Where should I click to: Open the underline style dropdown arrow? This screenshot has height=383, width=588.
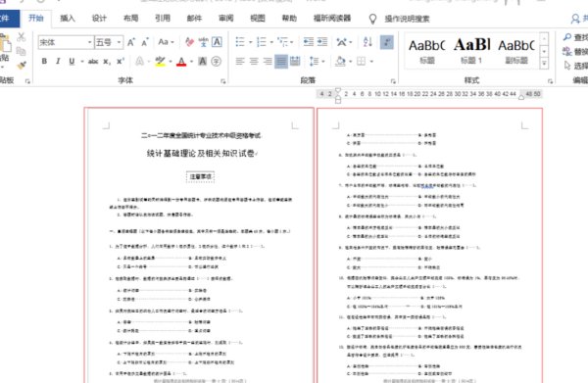81,62
